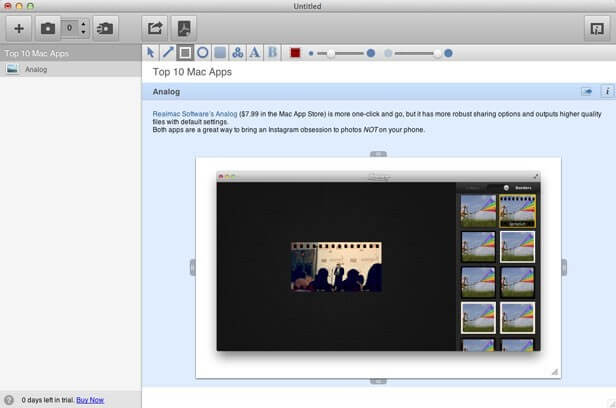Capture a screenshot with the camera button
Viewport: 616px width, 408px height.
click(48, 28)
